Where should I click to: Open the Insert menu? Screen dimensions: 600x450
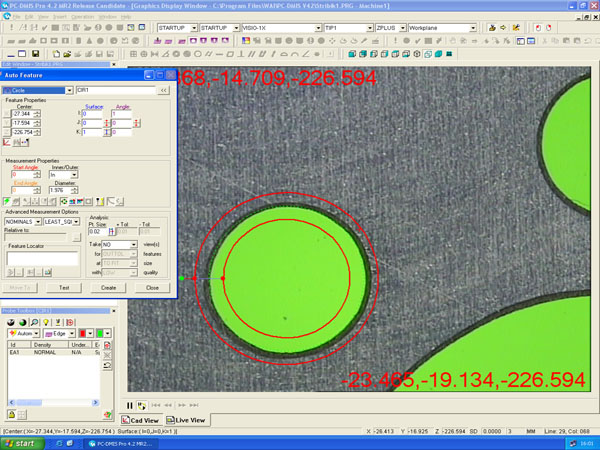point(60,17)
